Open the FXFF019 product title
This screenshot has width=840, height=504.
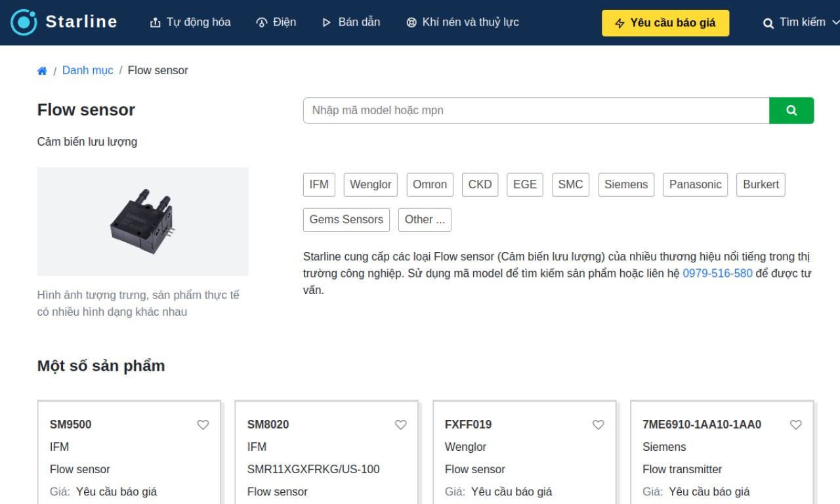tap(468, 425)
